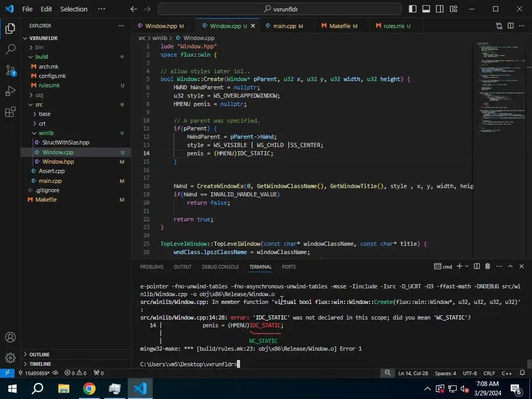
Task: Go forward with the right arrow
Action: pos(147,9)
